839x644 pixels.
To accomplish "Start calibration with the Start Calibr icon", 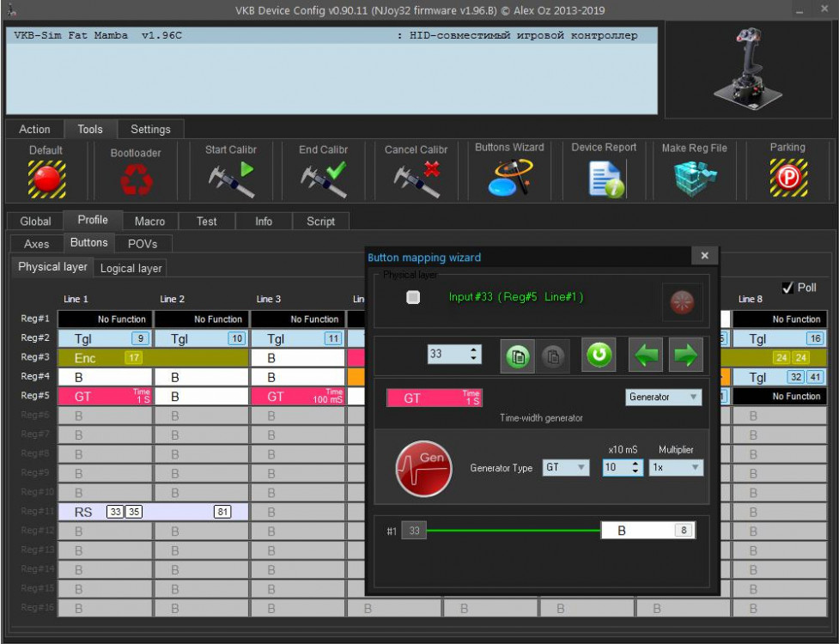I will coord(231,179).
